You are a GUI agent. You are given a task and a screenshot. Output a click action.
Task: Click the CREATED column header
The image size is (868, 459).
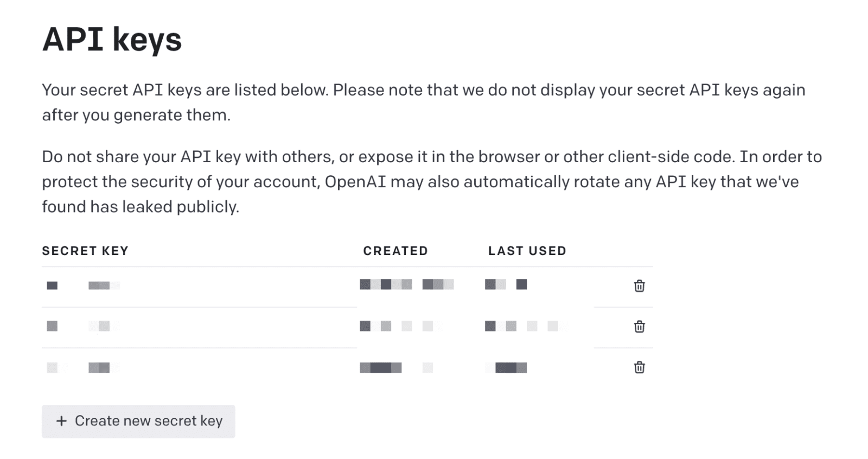pos(395,251)
